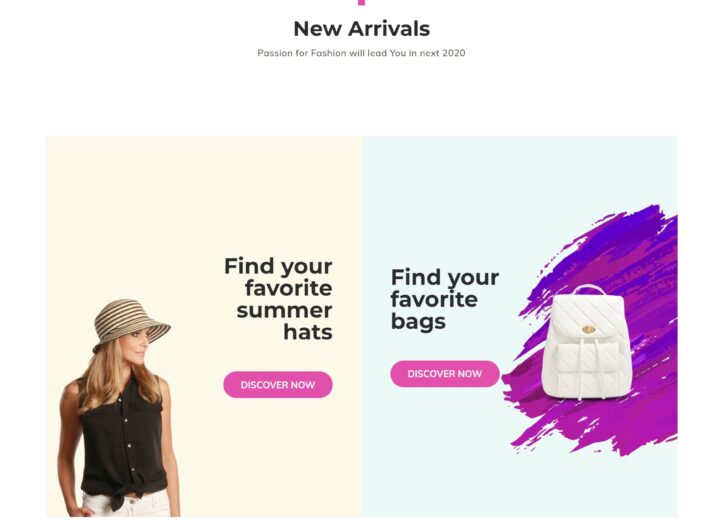Click the 'Passion for Fashion' subtitle text
This screenshot has height=520, width=720.
[361, 53]
